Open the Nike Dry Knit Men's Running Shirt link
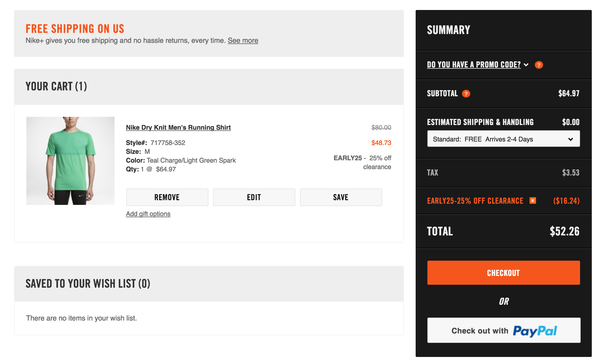The image size is (600, 364). 178,127
